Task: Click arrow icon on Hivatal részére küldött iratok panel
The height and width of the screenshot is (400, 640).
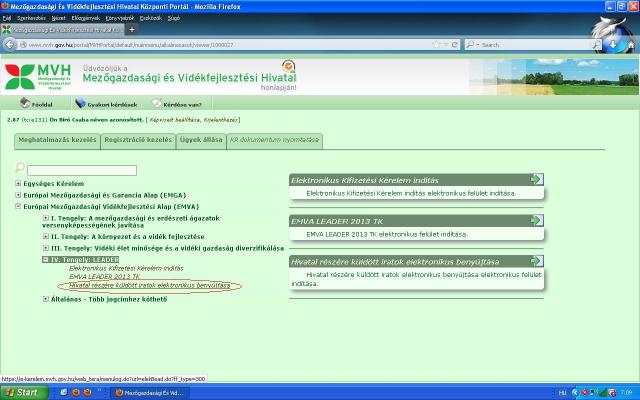Action: point(537,260)
